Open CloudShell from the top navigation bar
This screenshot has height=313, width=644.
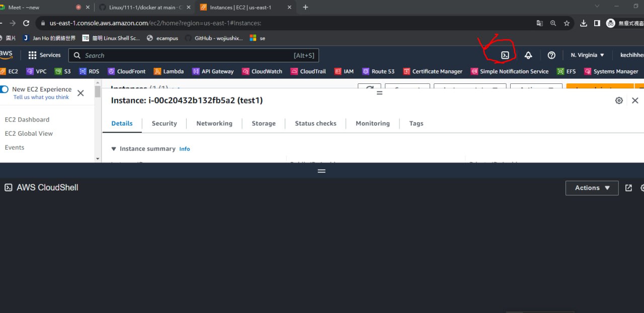coord(505,55)
